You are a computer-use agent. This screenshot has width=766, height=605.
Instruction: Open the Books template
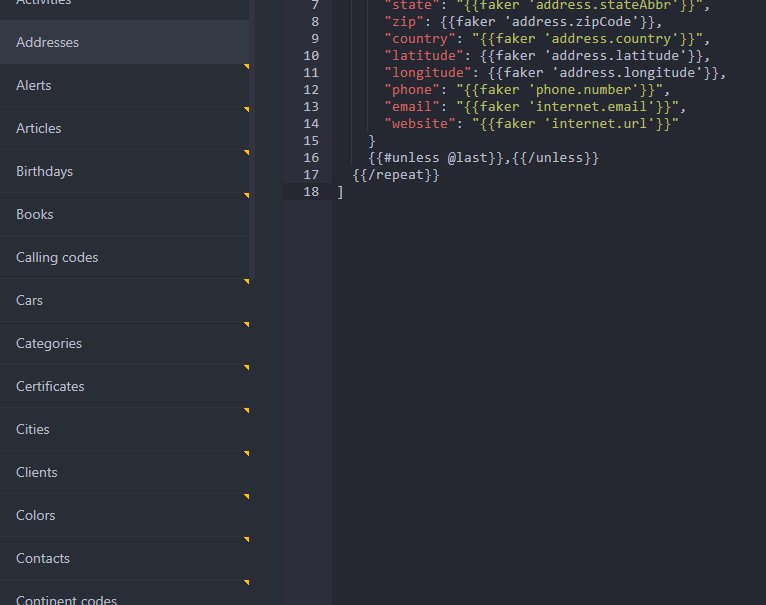(35, 214)
